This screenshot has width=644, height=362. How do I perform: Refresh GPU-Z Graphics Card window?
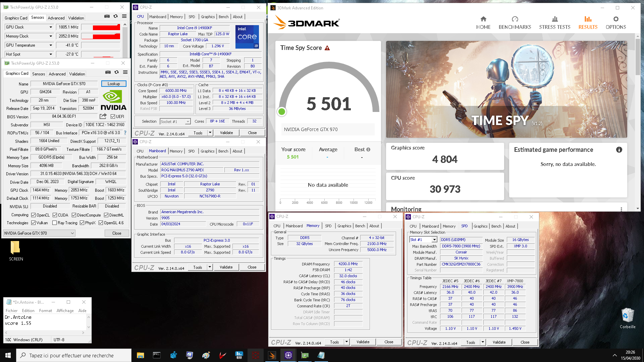click(x=116, y=72)
